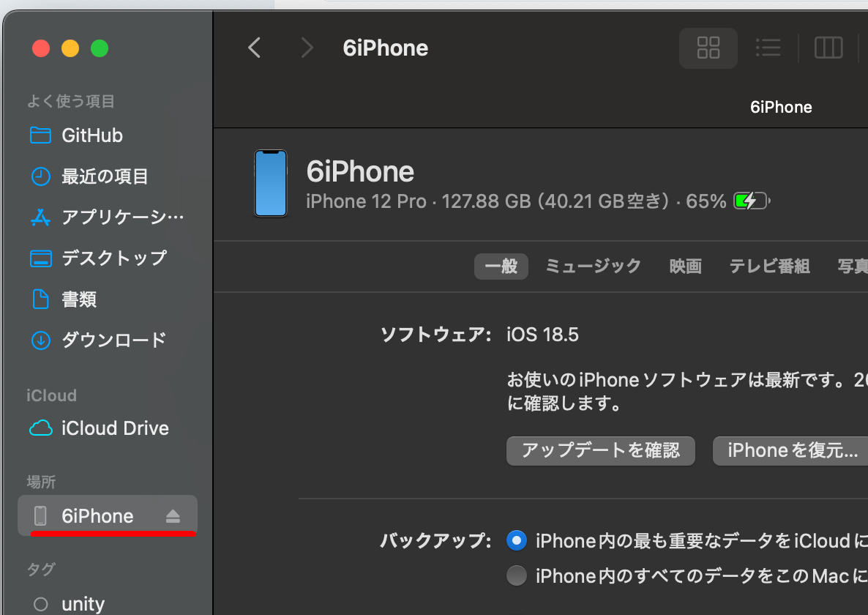Click the バックアップ label

(x=435, y=540)
